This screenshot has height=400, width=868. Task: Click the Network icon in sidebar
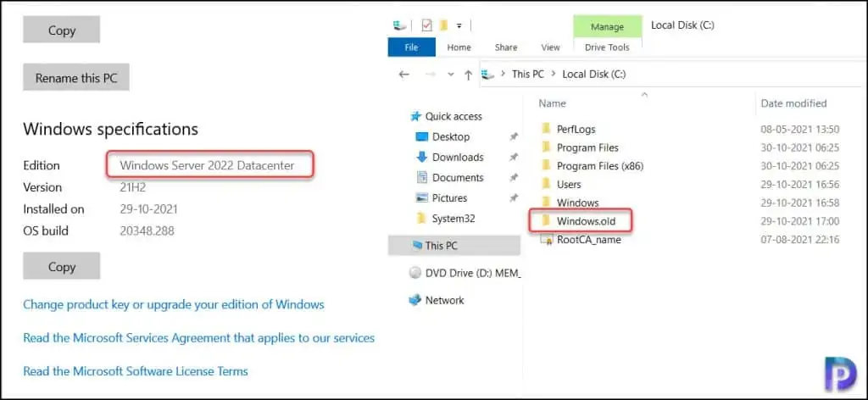click(415, 300)
